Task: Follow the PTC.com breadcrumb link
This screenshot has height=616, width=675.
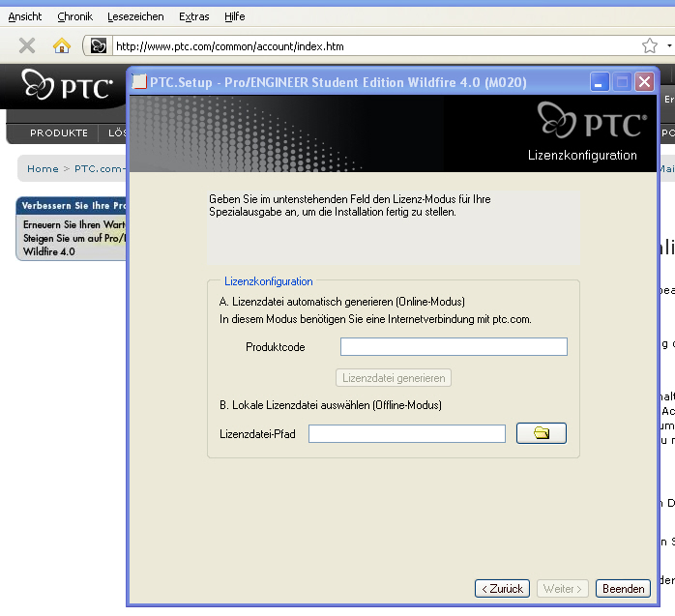Action: coord(98,168)
